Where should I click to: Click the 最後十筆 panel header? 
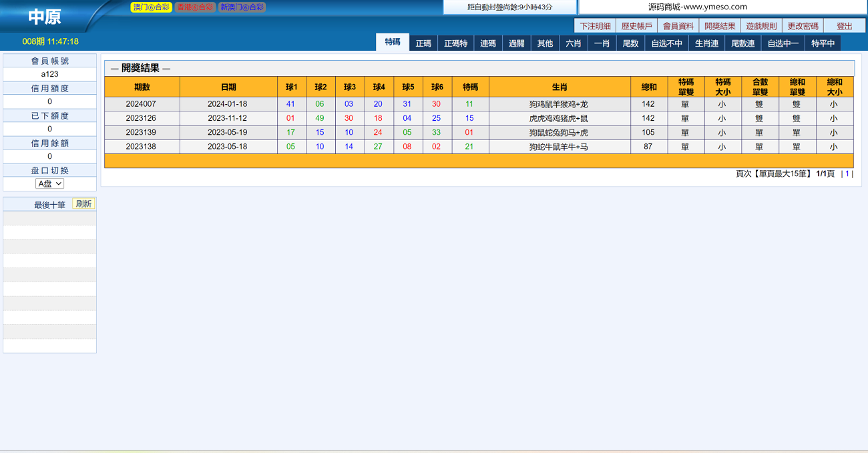pyautogui.click(x=50, y=205)
